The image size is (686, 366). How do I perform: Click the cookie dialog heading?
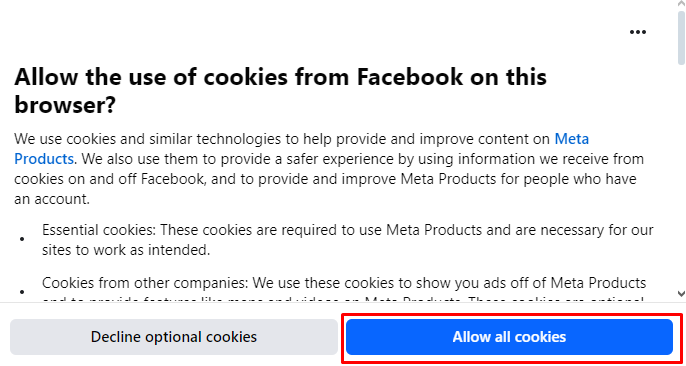click(x=280, y=91)
